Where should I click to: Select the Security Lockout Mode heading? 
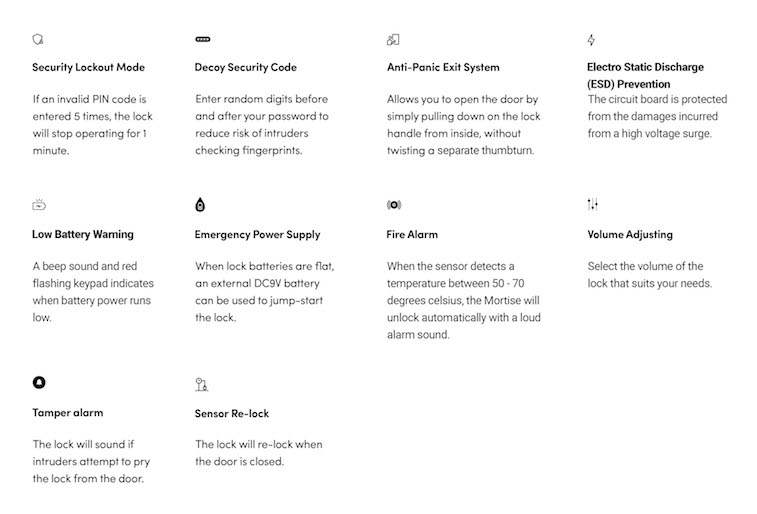(88, 68)
